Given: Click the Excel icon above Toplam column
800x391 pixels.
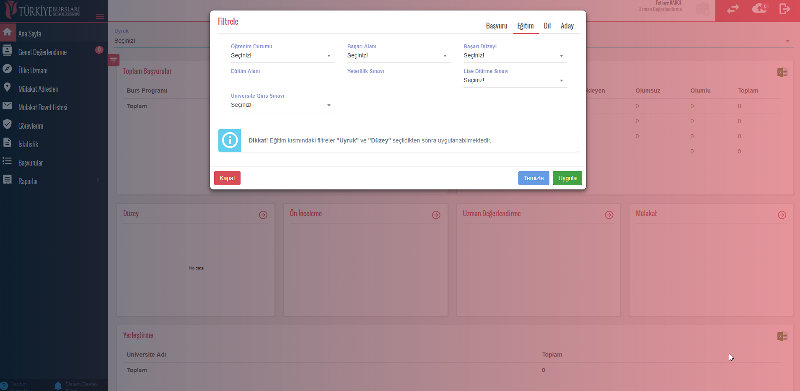Looking at the screenshot, I should tap(782, 72).
